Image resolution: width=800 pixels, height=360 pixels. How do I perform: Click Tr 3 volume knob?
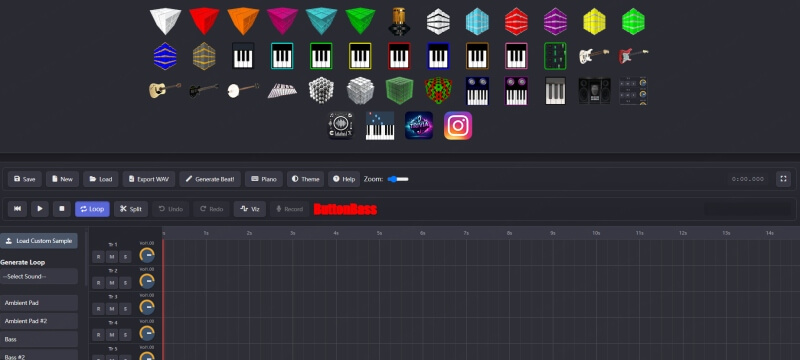click(147, 307)
